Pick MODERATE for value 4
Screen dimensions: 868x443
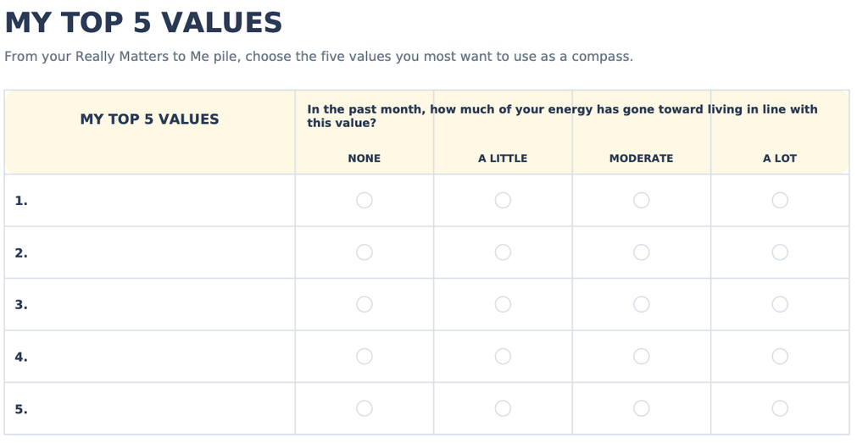pos(641,356)
